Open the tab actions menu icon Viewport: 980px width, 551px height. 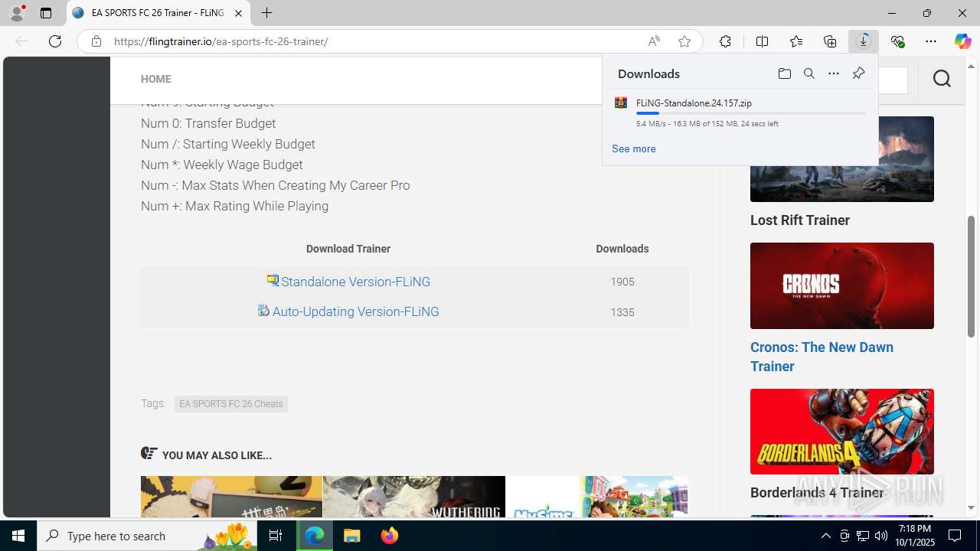click(x=46, y=13)
